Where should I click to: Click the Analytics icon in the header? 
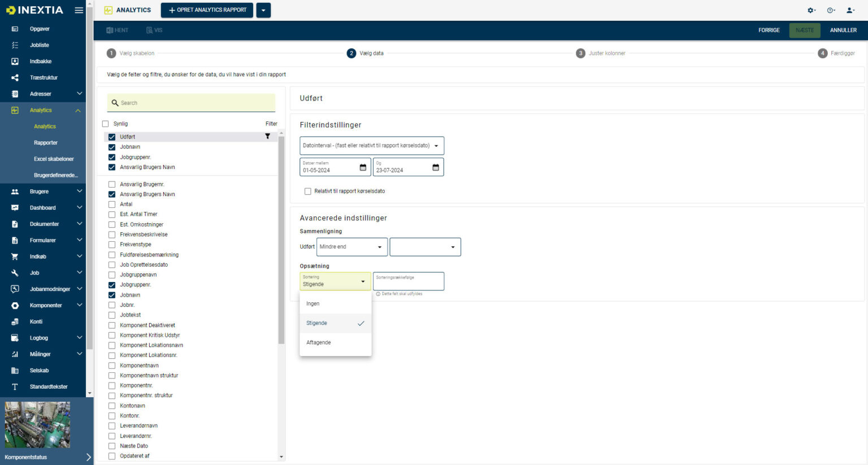108,10
